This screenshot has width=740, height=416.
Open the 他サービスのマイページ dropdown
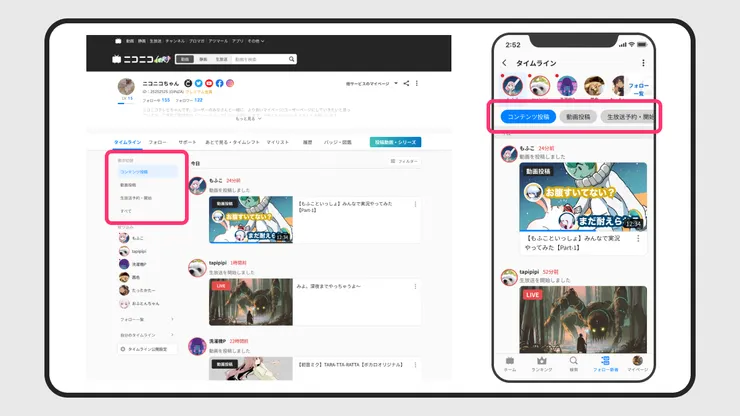pyautogui.click(x=372, y=84)
